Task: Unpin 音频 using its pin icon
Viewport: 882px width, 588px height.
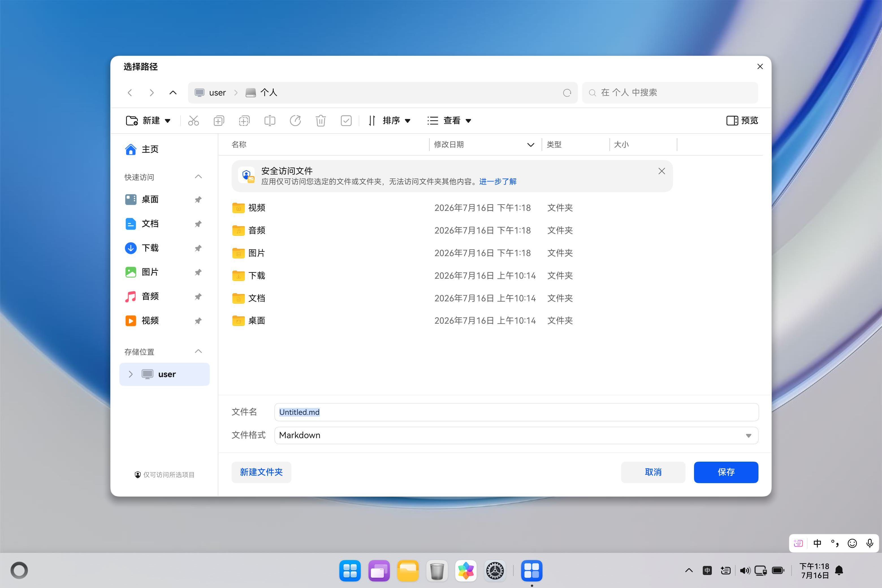Action: coord(198,297)
